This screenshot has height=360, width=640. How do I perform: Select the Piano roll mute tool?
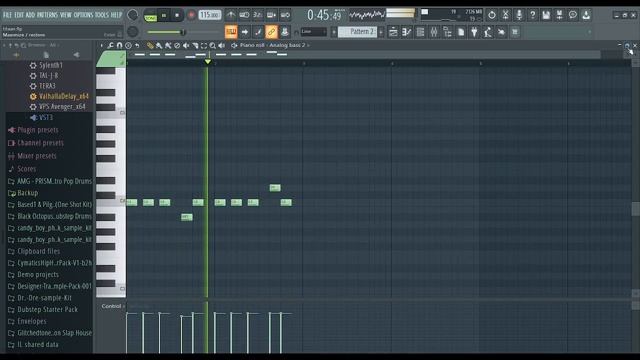(186, 45)
